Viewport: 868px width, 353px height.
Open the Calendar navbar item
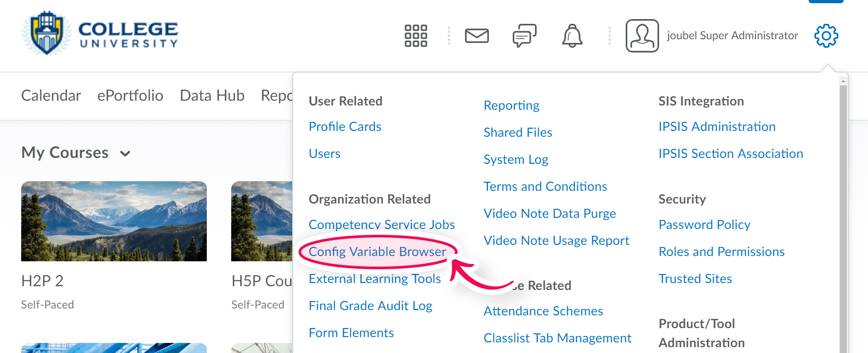click(x=51, y=95)
